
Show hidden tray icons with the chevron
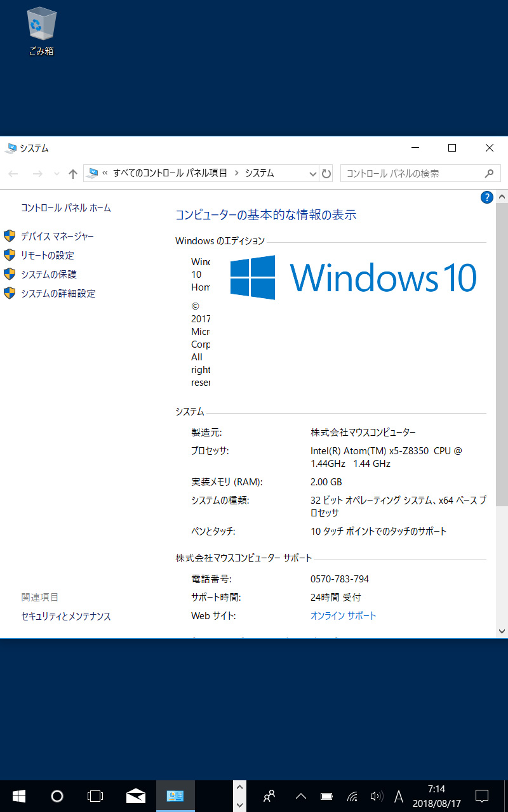coord(300,796)
